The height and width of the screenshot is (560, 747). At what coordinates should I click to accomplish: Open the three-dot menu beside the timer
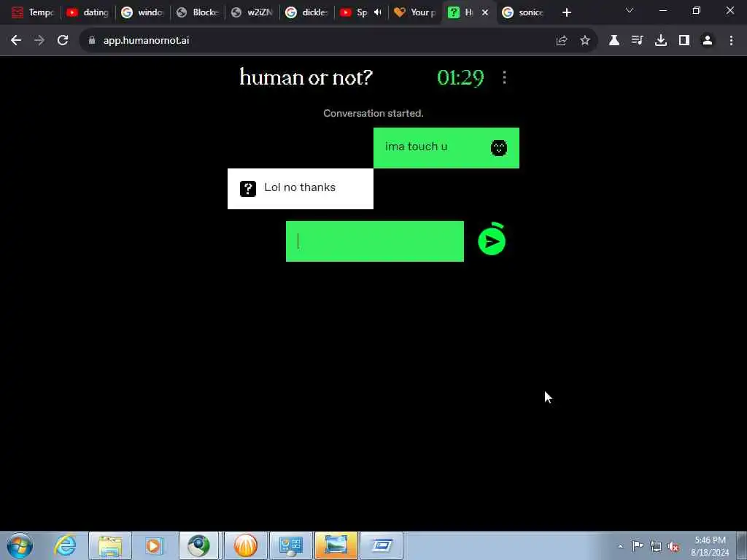[x=505, y=77]
